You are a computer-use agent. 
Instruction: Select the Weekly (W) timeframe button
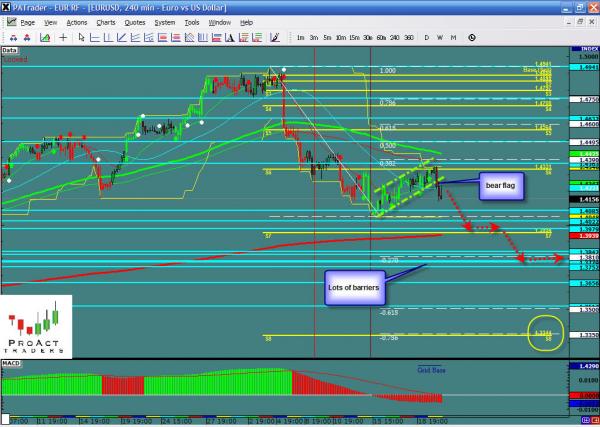tap(440, 37)
